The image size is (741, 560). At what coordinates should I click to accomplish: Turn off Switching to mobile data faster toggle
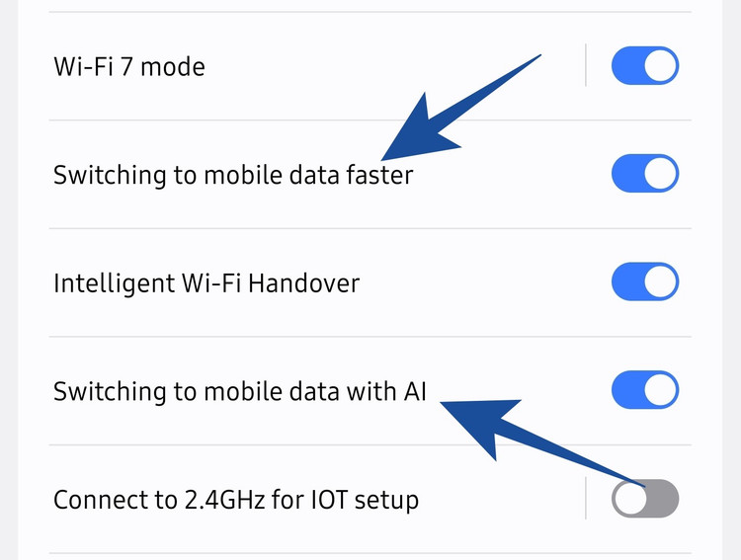coord(645,175)
